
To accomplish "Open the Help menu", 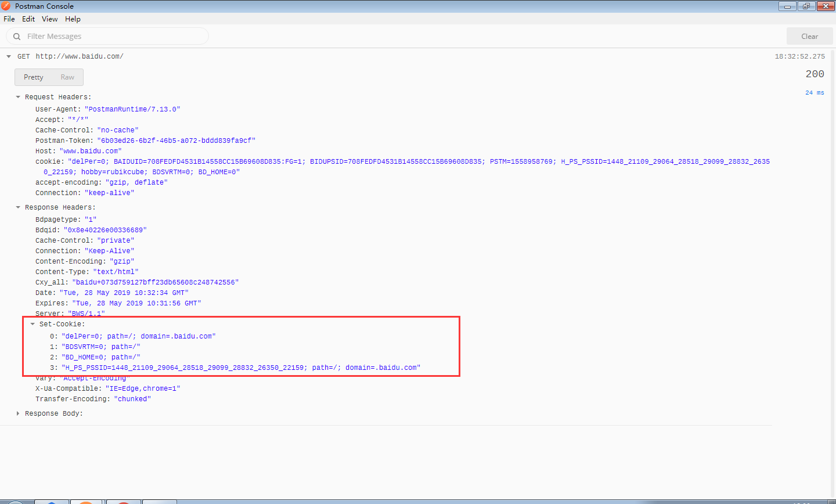I will pyautogui.click(x=73, y=19).
